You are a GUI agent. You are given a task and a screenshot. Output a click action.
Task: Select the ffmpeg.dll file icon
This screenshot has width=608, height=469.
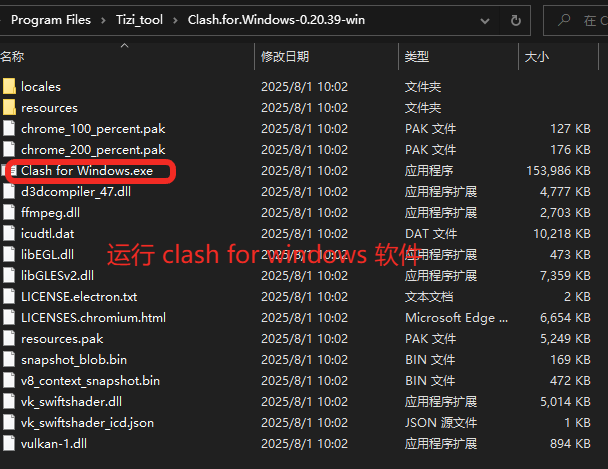[x=10, y=213]
